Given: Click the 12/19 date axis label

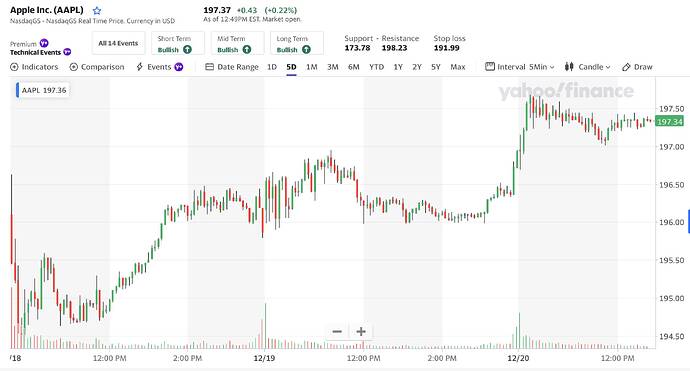Looking at the screenshot, I should coord(264,358).
